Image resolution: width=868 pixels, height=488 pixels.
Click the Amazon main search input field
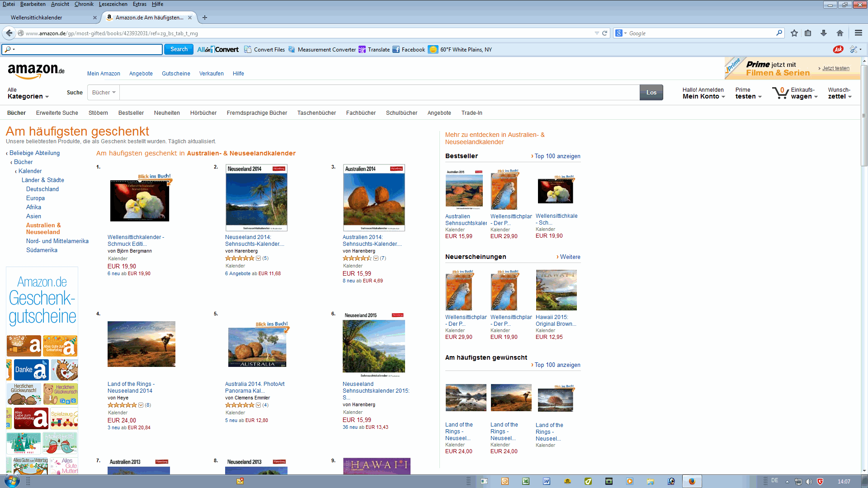click(379, 93)
